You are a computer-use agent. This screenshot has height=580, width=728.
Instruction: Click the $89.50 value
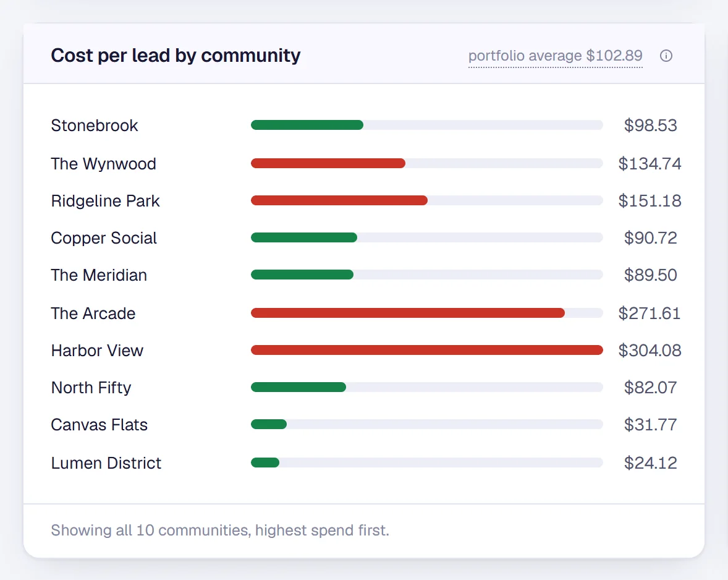point(651,275)
